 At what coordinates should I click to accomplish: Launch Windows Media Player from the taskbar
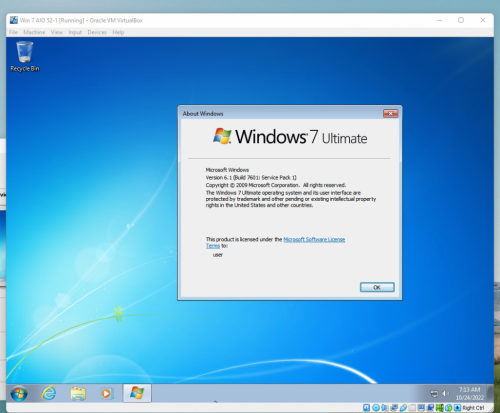(x=107, y=394)
